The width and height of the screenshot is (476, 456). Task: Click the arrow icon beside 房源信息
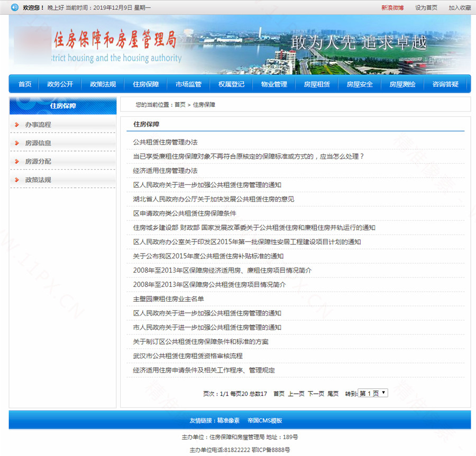(x=17, y=143)
